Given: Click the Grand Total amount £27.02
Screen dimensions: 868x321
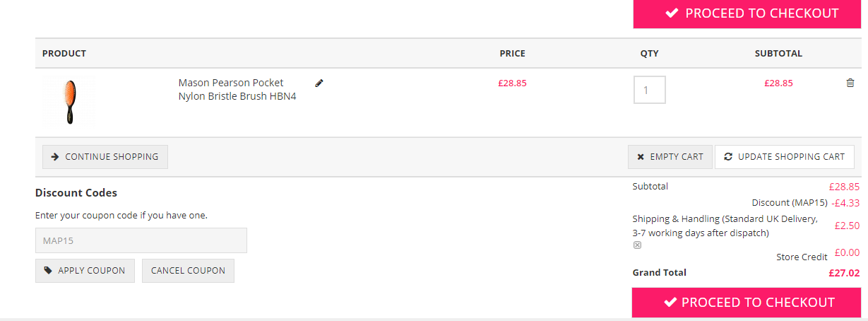Looking at the screenshot, I should pos(844,273).
